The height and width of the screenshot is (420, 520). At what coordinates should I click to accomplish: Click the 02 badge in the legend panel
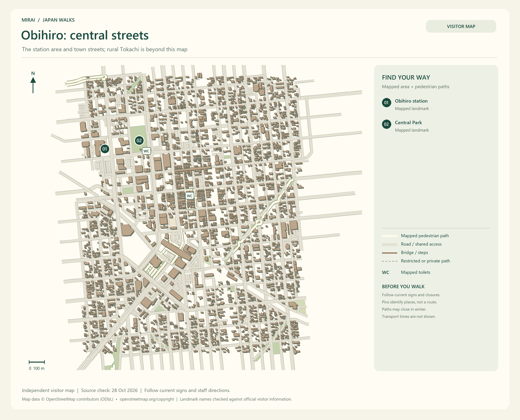[386, 124]
